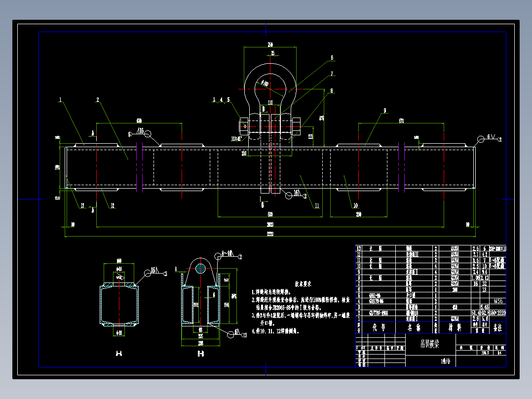Select the 9.6 total weight cell
Viewport: 532px width, 399px height.
click(485, 272)
